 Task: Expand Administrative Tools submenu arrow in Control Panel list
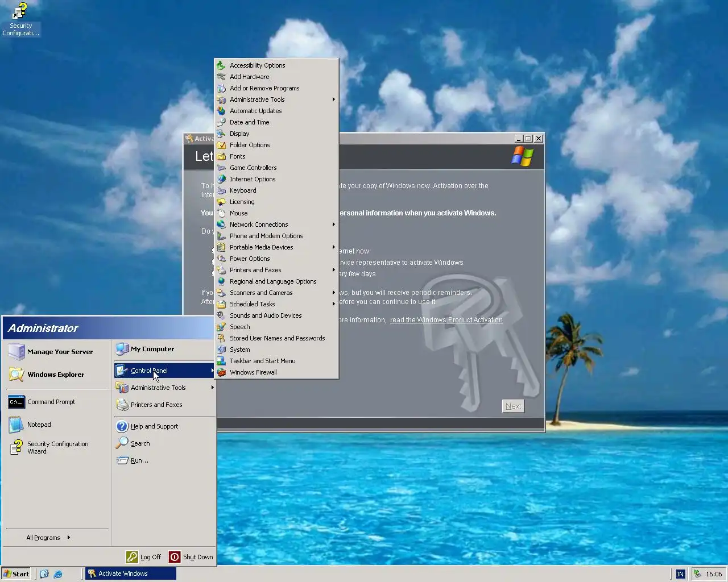[x=333, y=99]
